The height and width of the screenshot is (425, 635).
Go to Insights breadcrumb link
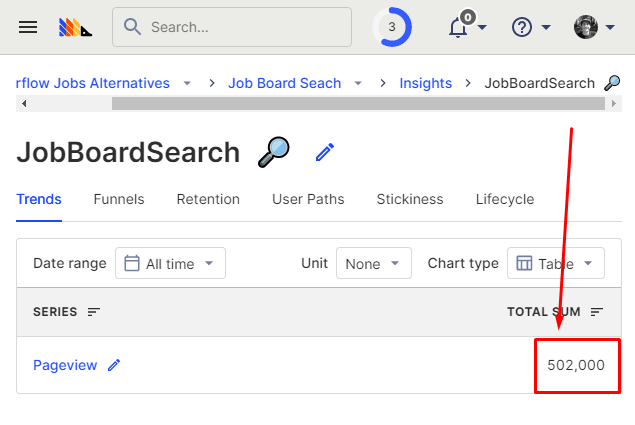pos(425,83)
